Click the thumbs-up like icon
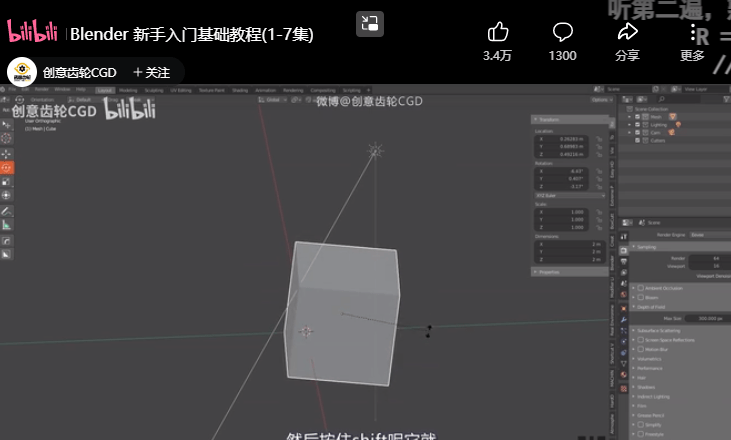The image size is (731, 440). (497, 33)
